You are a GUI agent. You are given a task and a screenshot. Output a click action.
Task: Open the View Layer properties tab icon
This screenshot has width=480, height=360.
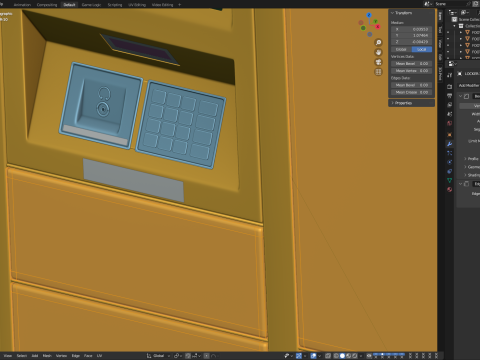click(449, 105)
